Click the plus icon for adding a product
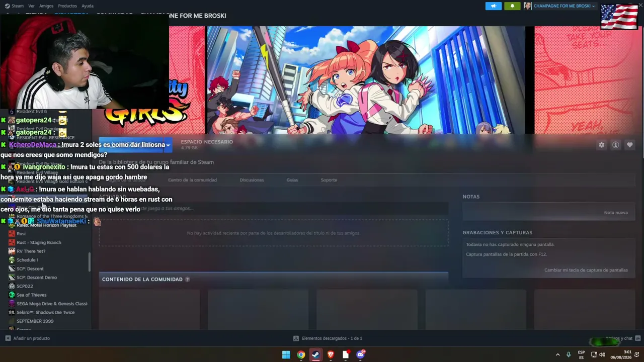Image resolution: width=644 pixels, height=362 pixels. tap(8, 338)
